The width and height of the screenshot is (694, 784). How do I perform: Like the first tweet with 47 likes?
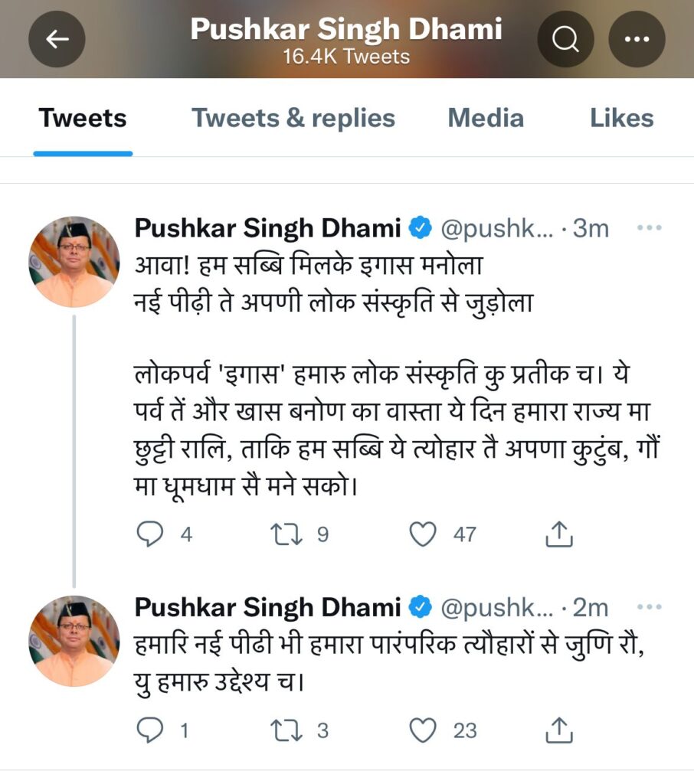pos(423,534)
